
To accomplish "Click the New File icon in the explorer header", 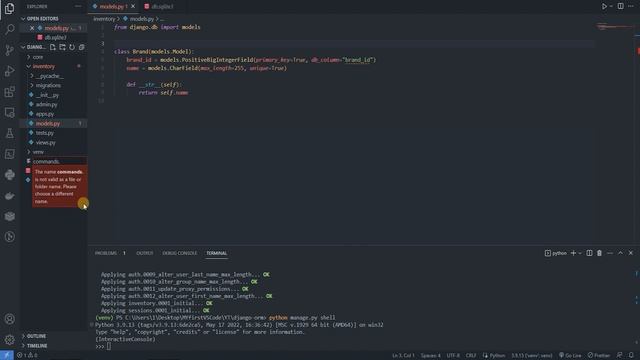I will tap(53, 47).
